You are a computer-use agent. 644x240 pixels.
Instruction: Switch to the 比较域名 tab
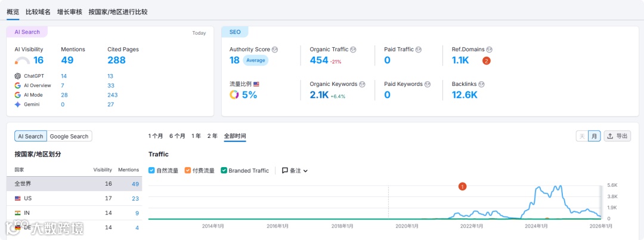click(38, 12)
